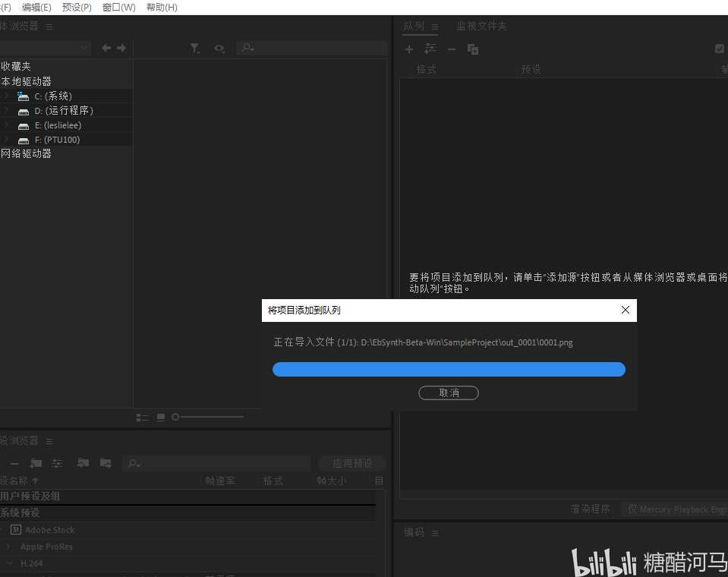
Task: Switch media browser to thumbnail view
Action: (x=161, y=418)
